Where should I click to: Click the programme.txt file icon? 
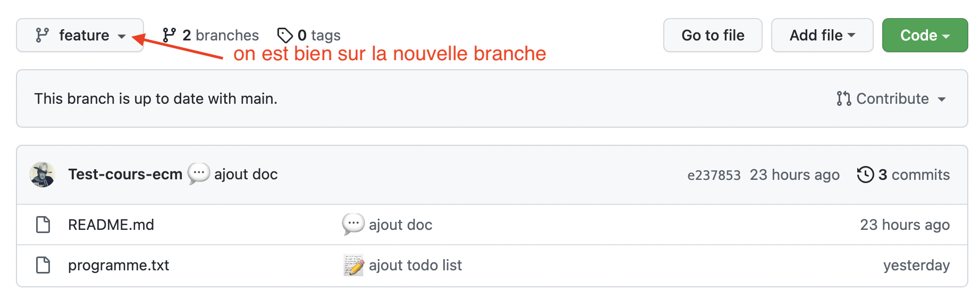[43, 265]
